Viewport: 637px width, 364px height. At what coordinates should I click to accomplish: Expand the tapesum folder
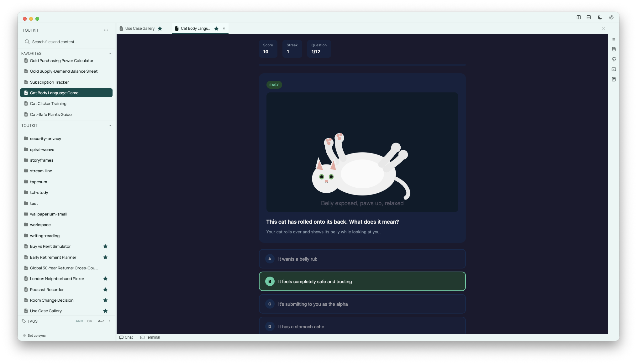click(66, 182)
